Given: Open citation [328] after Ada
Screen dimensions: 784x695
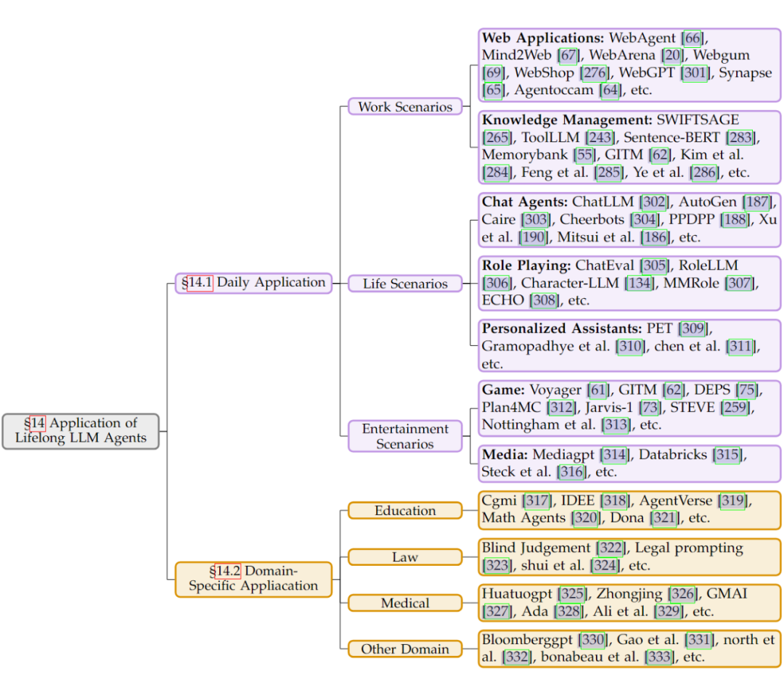Looking at the screenshot, I should [x=568, y=612].
